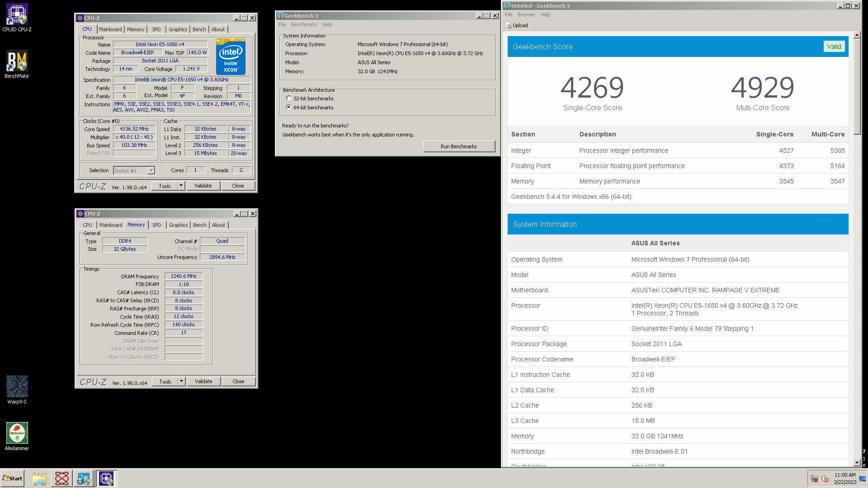868x488 pixels.
Task: Open Bench tab in bottom CPU-Z window
Action: 200,225
